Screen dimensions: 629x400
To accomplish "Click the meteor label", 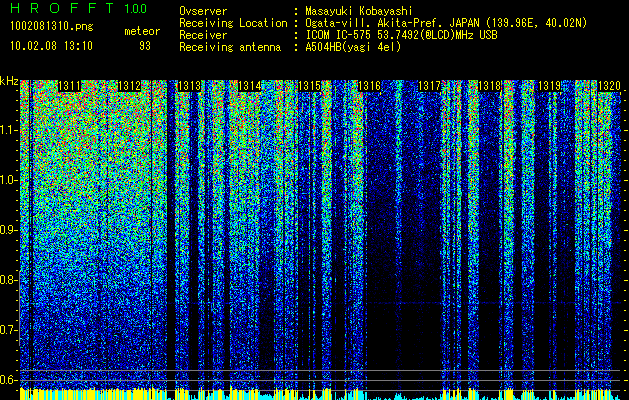I will (x=142, y=32).
